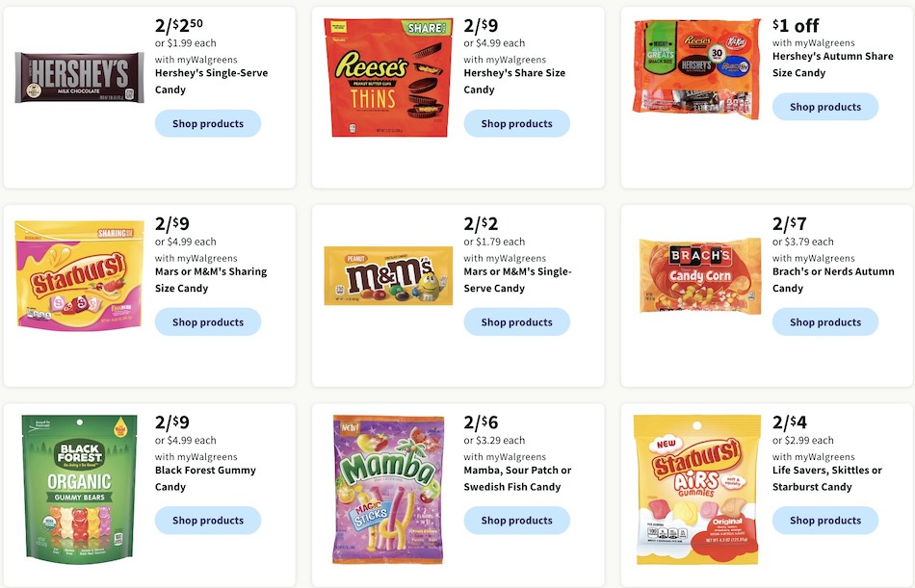Open Starburst Airs Gummies bag image
Screen dimensions: 915x588
tap(696, 489)
